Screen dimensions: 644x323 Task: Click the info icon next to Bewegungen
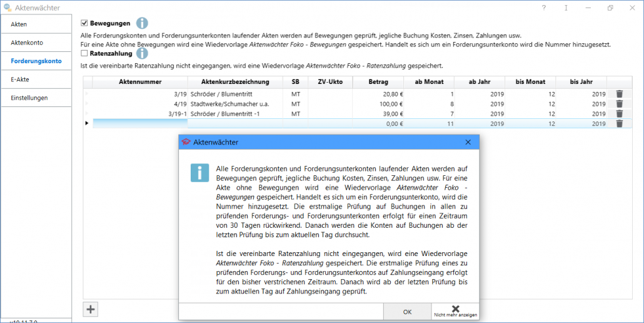pyautogui.click(x=142, y=23)
